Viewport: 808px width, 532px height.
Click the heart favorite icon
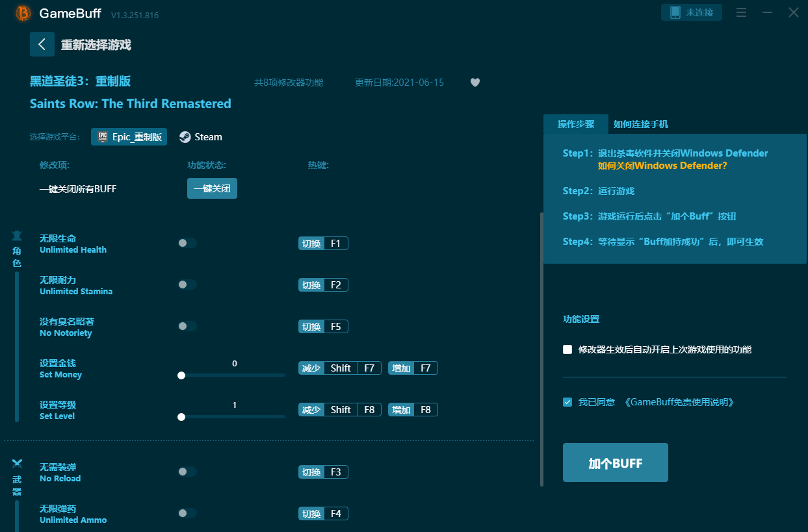tap(475, 82)
